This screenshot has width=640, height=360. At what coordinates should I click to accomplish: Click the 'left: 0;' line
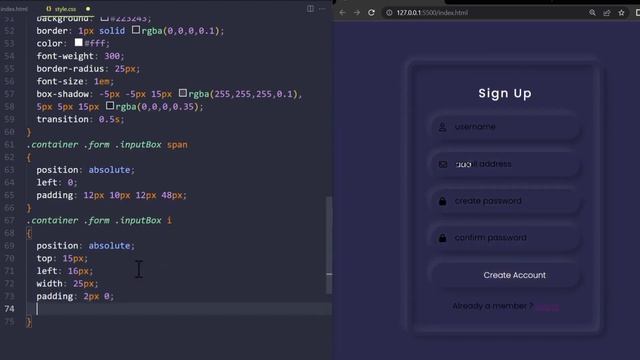point(57,182)
